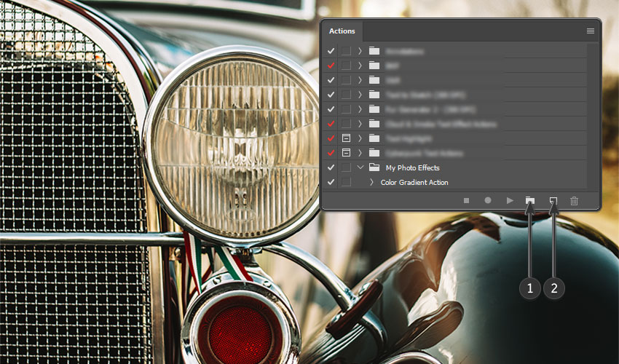Create a new action

pos(553,200)
